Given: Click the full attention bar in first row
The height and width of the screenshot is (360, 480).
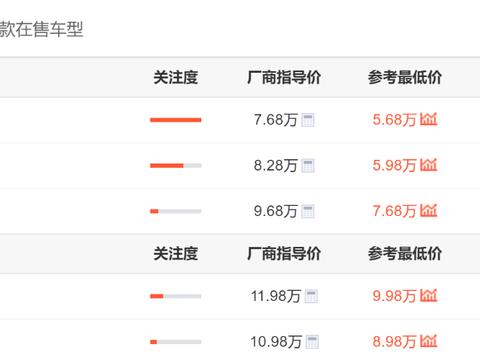Looking at the screenshot, I should point(176,120).
